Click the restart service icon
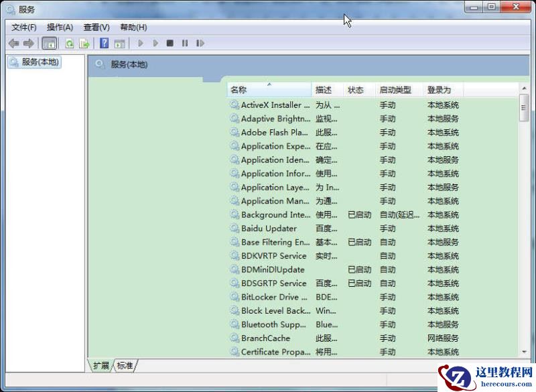The width and height of the screenshot is (536, 392). point(200,43)
